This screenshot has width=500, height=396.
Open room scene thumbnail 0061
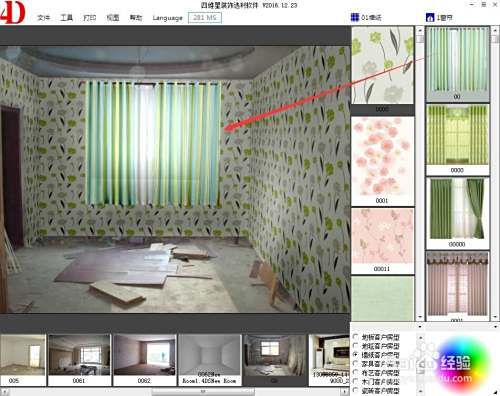click(x=79, y=360)
